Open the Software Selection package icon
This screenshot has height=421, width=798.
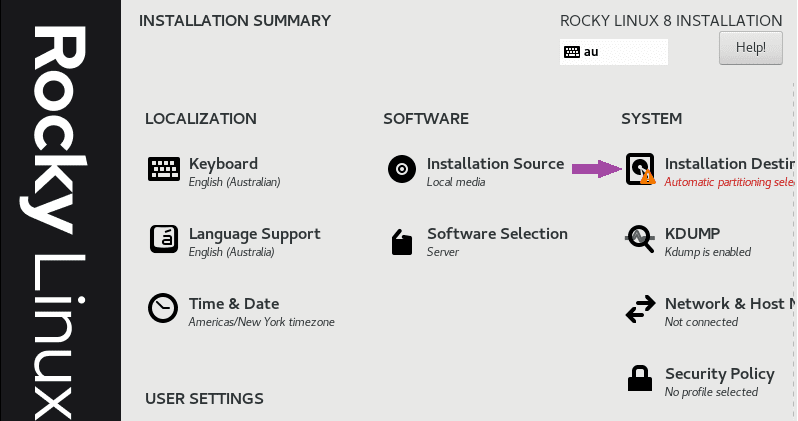pos(402,241)
